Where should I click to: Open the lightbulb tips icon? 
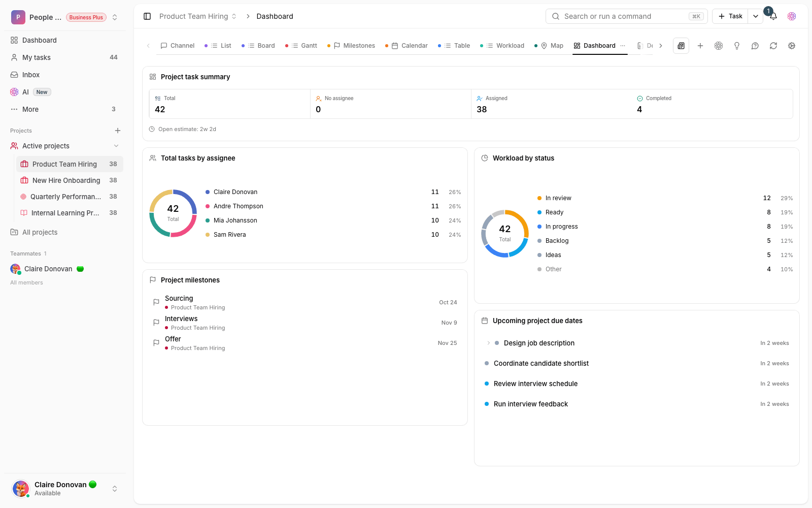[x=737, y=46]
